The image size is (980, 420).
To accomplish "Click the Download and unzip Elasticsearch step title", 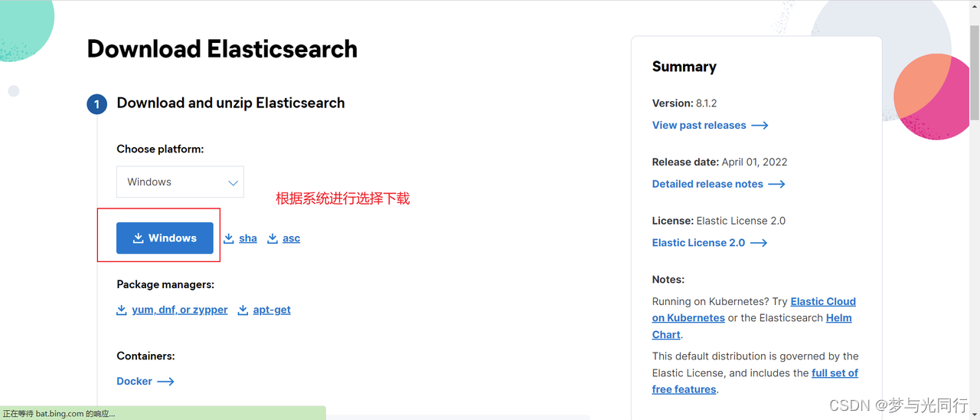I will (x=230, y=103).
